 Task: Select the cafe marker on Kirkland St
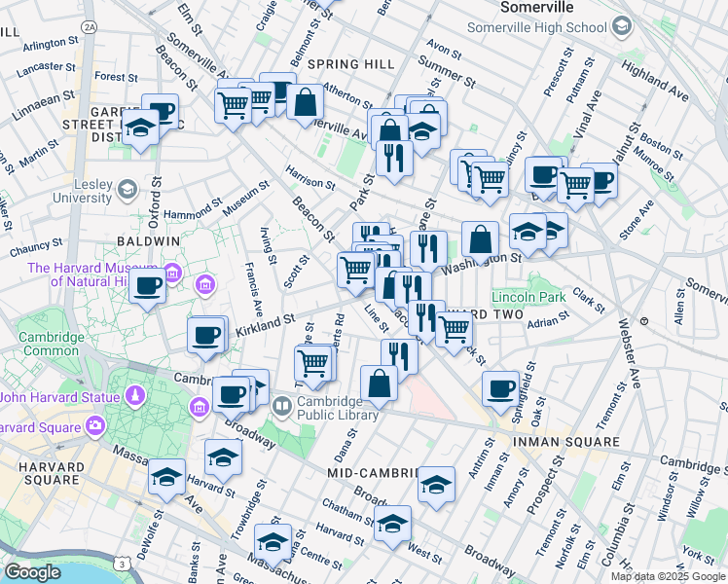click(205, 337)
